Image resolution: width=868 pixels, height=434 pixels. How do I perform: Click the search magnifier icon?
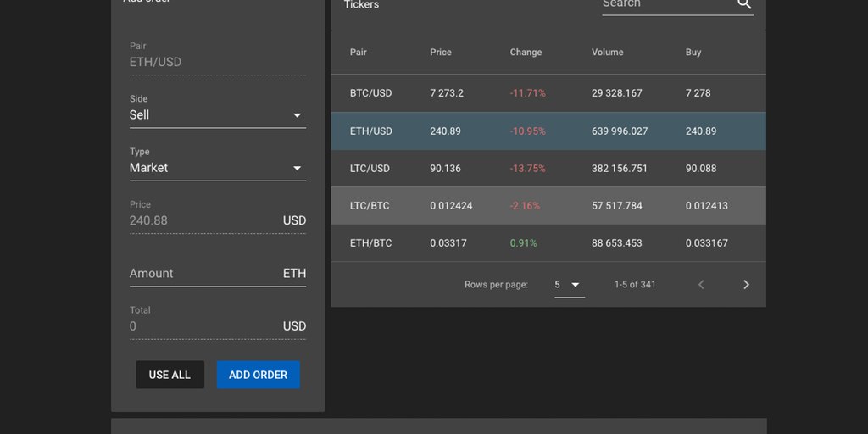pyautogui.click(x=744, y=4)
